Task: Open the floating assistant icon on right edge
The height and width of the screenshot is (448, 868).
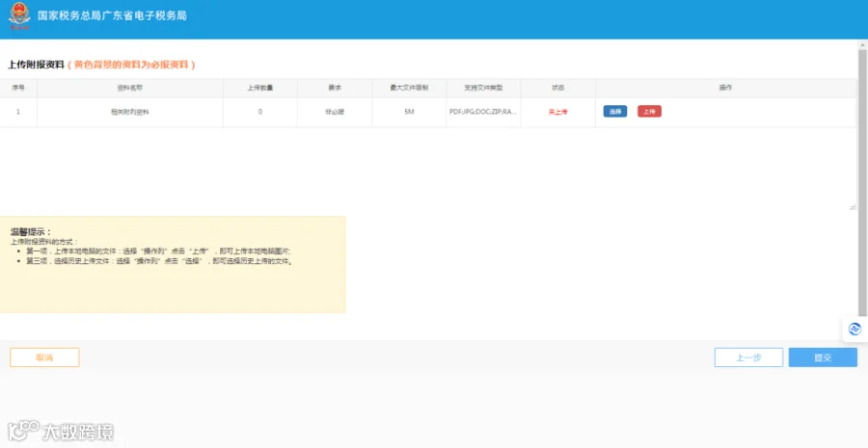Action: pos(854,329)
